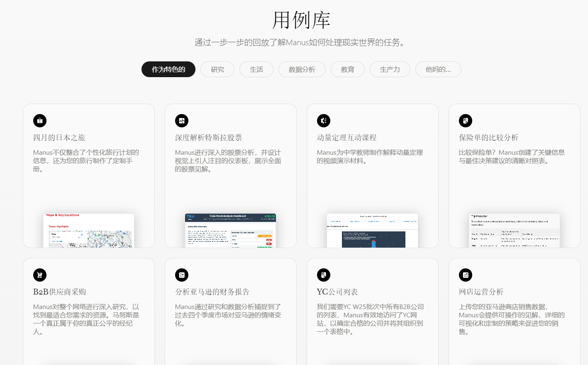Viewport: 588px width, 365px height.
Task: Click the description text under 深度解析特斯拉股票
Action: coord(228,161)
